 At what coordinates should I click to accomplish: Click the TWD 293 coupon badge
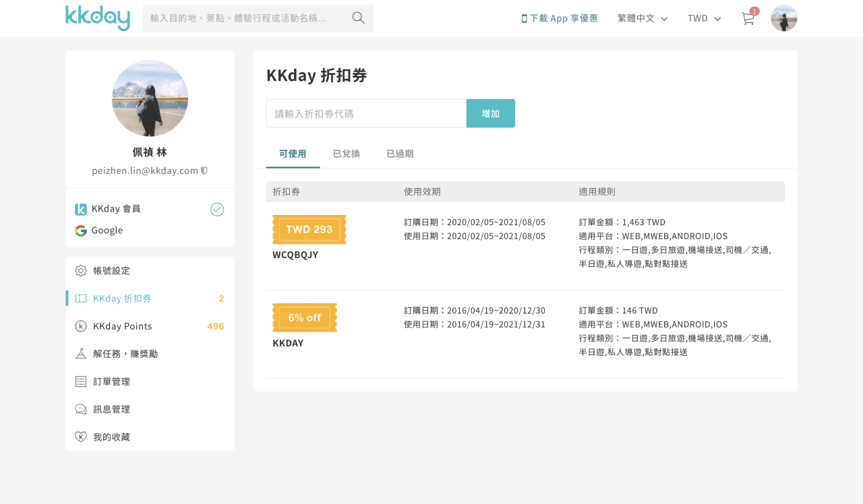(309, 230)
